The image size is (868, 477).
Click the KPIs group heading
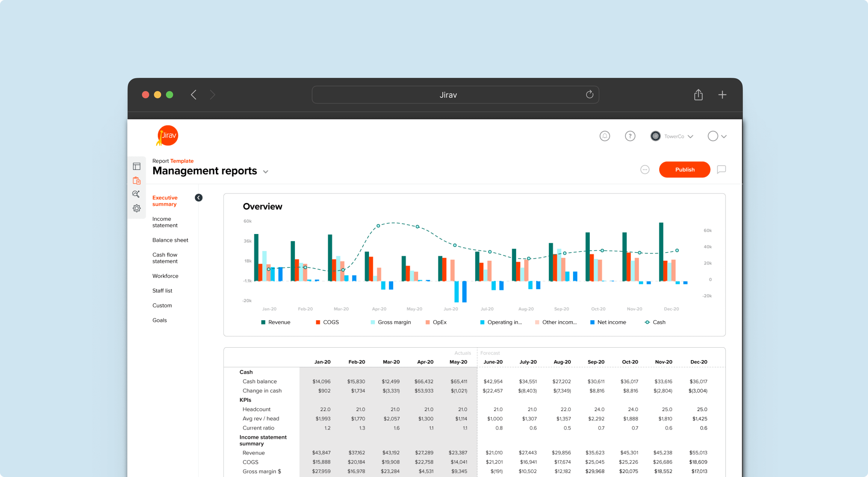tap(245, 400)
